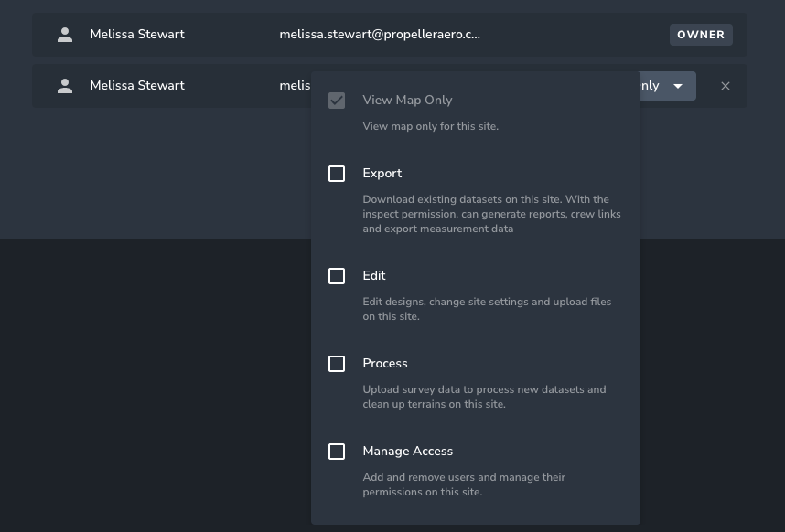Click the person icon in the owner row
Image resolution: width=785 pixels, height=532 pixels.
pos(64,35)
